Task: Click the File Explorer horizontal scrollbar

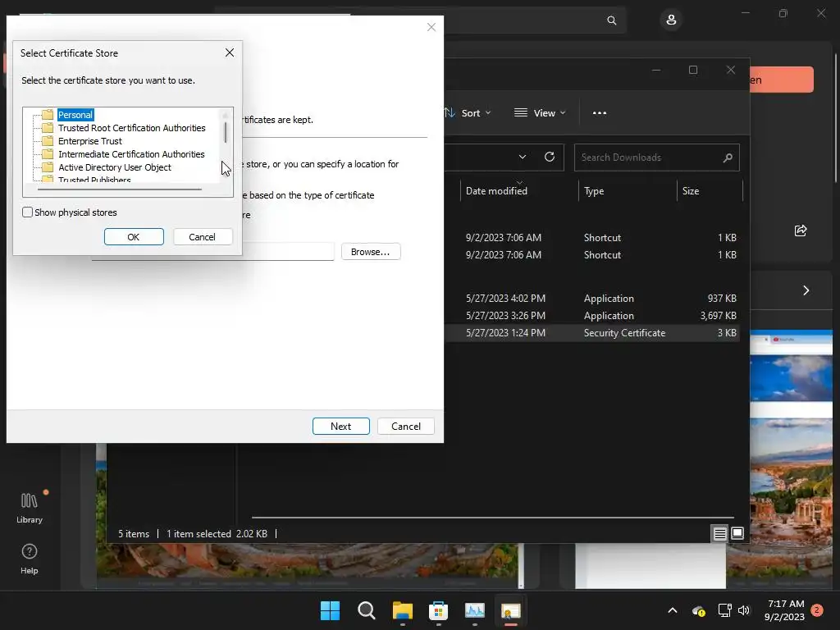Action: (493, 518)
